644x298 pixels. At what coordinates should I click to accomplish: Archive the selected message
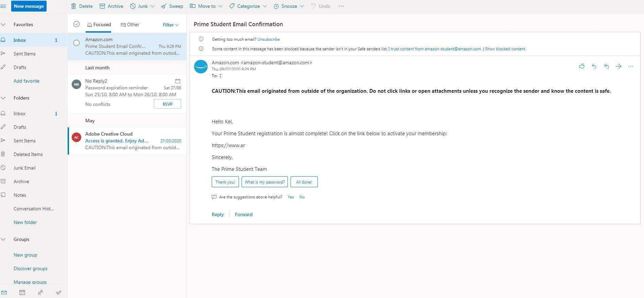click(111, 6)
